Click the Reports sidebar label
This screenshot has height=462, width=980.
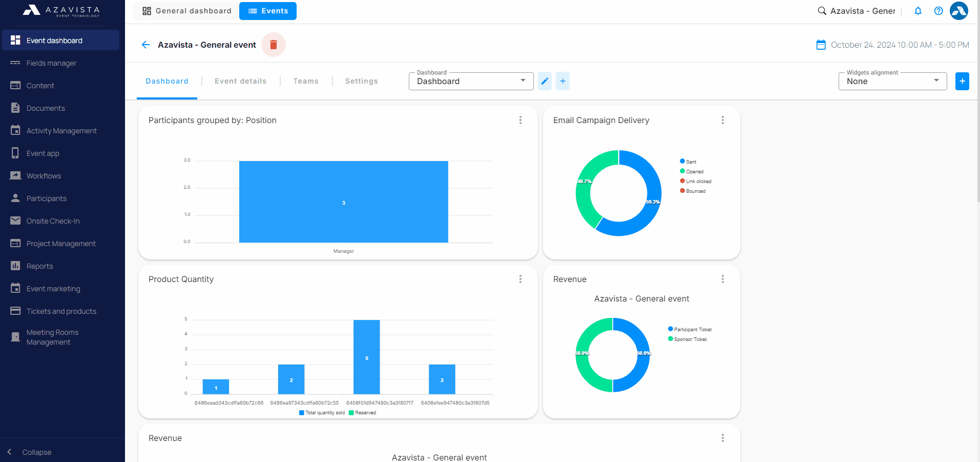(x=40, y=266)
